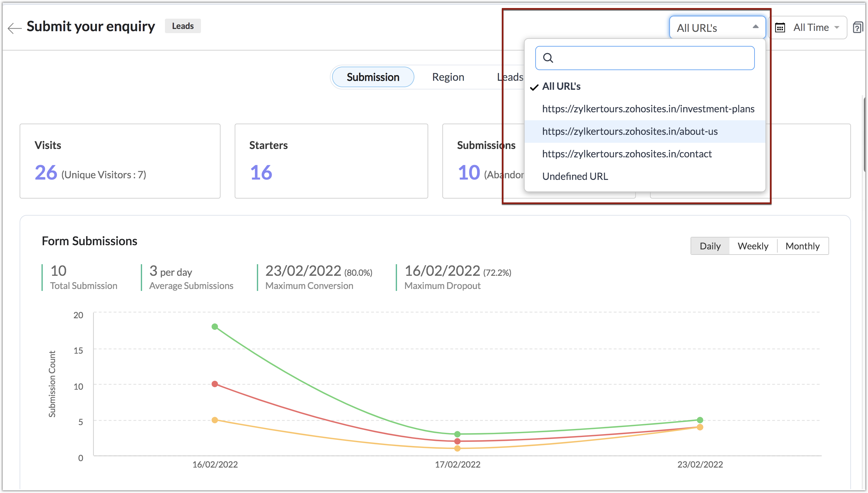The width and height of the screenshot is (868, 493).
Task: Click the help document icon
Action: coord(857,27)
